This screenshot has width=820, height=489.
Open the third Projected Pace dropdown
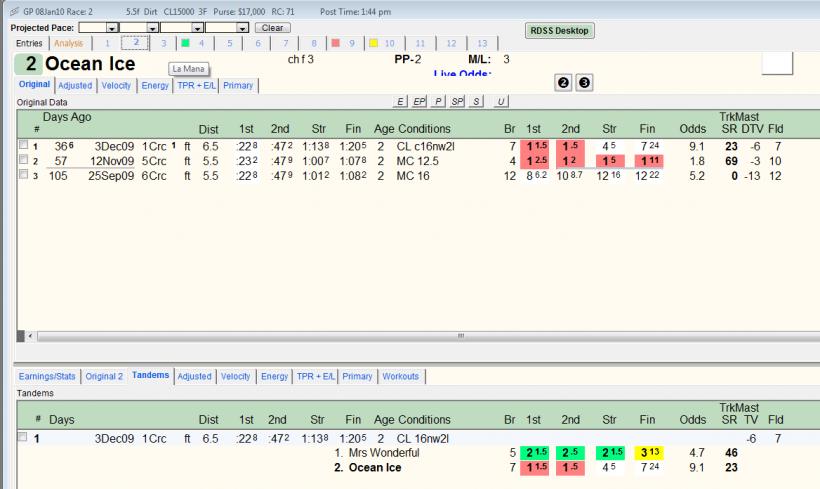click(x=198, y=28)
